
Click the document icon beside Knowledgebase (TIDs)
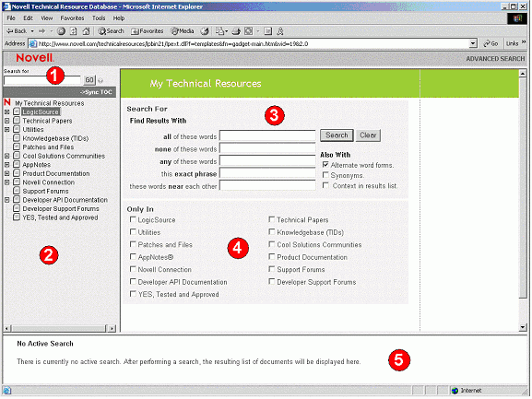(x=17, y=137)
